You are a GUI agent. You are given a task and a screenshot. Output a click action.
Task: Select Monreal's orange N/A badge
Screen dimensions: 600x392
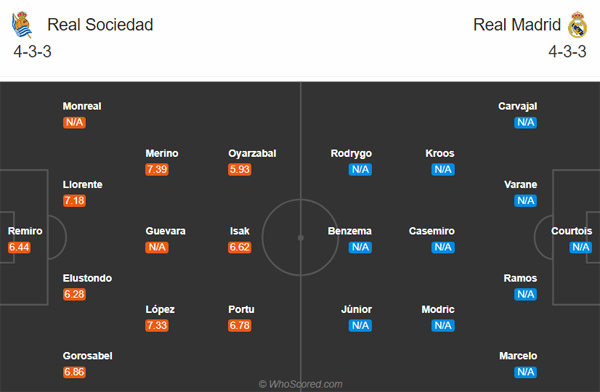coord(74,122)
